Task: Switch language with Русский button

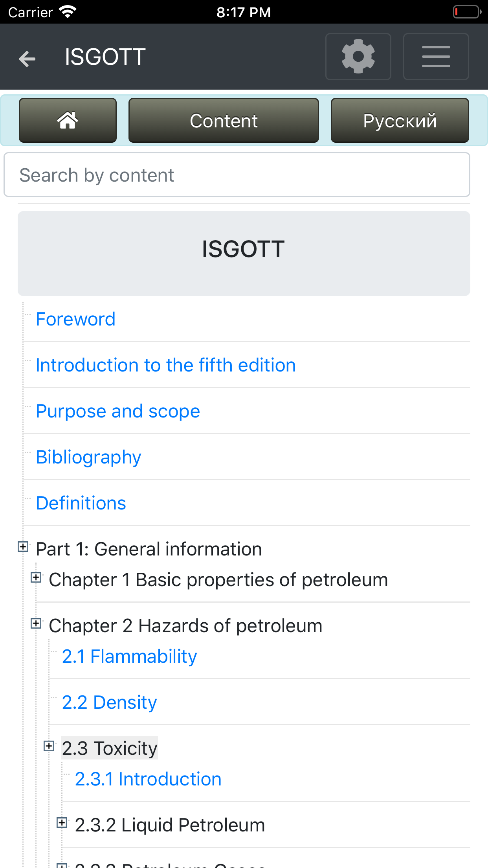Action: (x=400, y=120)
